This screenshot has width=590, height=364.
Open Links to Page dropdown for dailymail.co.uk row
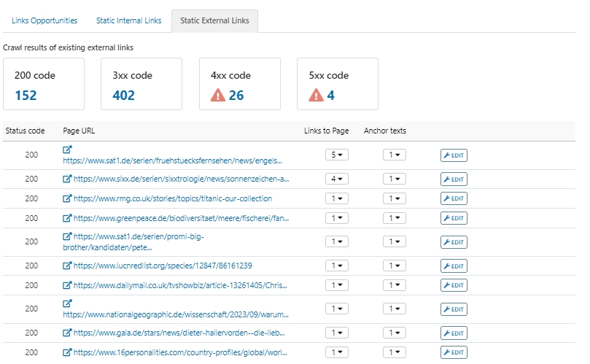[x=337, y=285]
